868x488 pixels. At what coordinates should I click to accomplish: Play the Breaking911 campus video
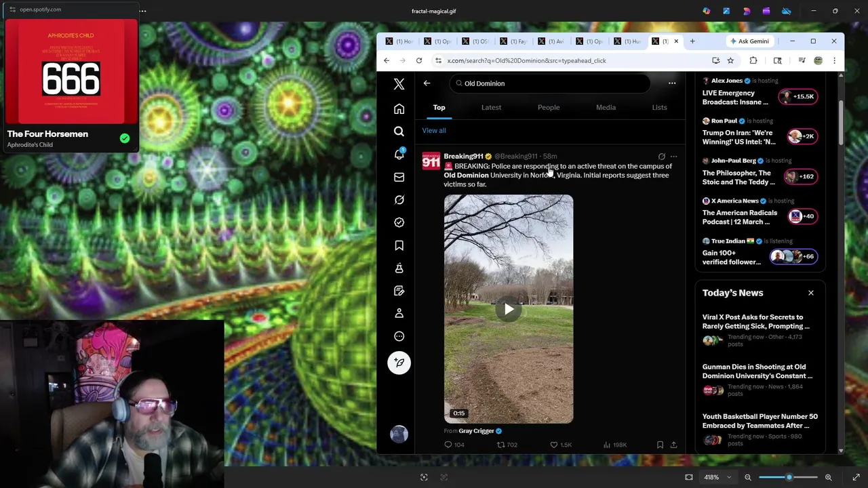pos(509,310)
